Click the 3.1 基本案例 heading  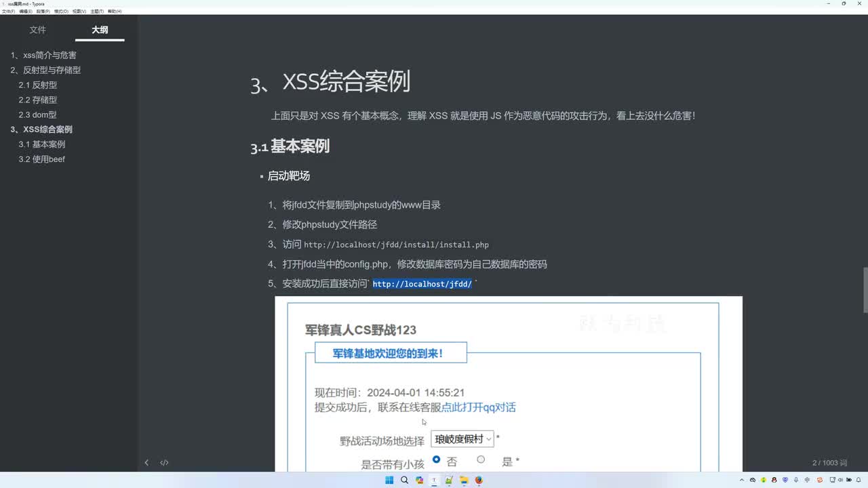tap(290, 146)
